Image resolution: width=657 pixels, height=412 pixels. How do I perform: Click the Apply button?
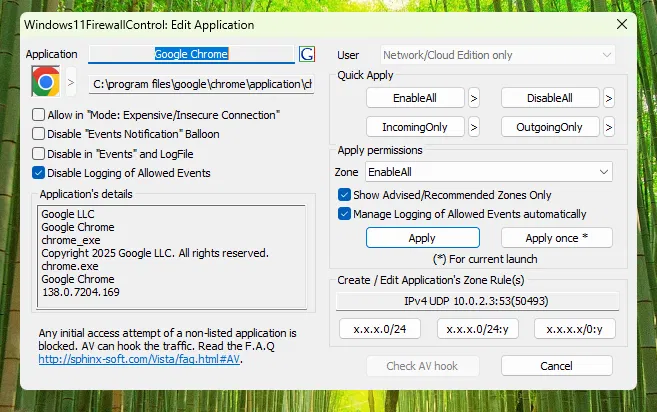422,238
